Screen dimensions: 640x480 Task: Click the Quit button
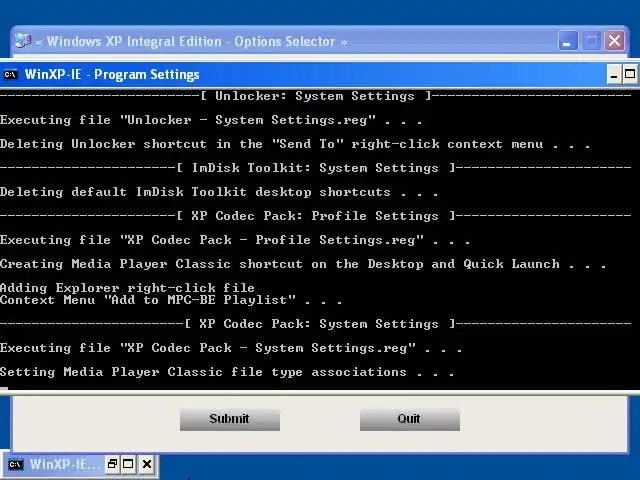tap(410, 420)
